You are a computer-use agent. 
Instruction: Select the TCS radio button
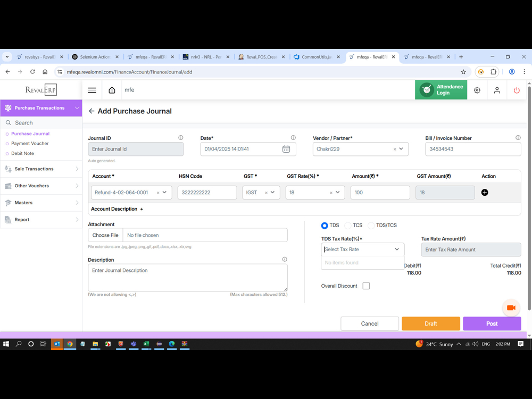pos(348,226)
